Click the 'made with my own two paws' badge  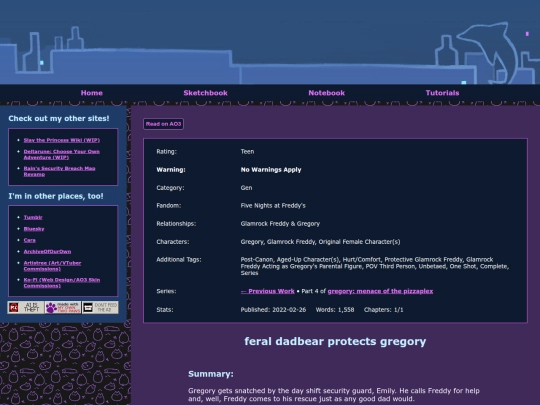(x=63, y=307)
